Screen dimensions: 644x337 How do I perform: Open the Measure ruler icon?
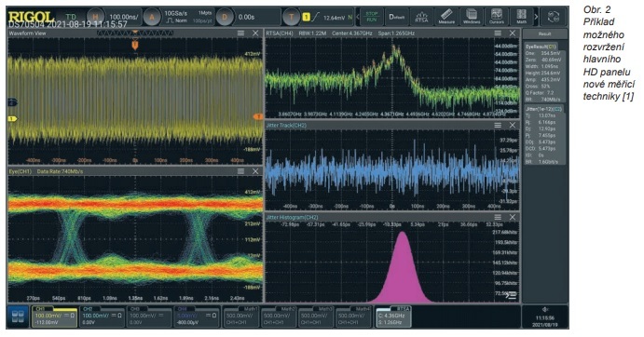point(446,17)
